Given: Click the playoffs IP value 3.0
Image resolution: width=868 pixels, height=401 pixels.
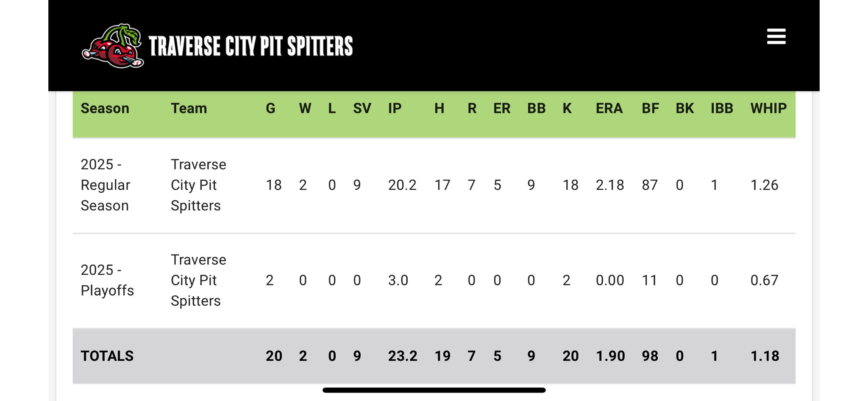Looking at the screenshot, I should 398,280.
